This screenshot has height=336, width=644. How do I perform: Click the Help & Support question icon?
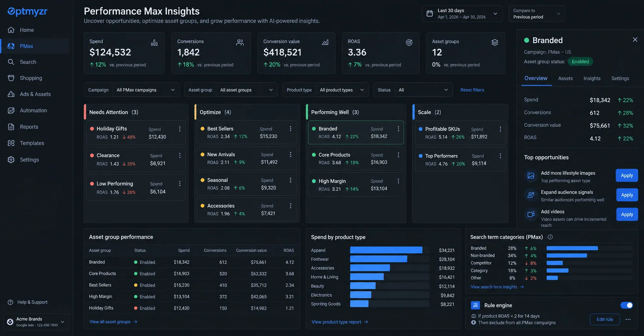(x=10, y=302)
